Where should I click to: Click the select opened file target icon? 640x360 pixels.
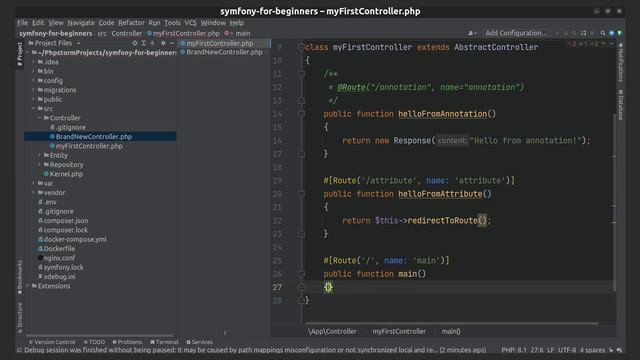tap(135, 43)
